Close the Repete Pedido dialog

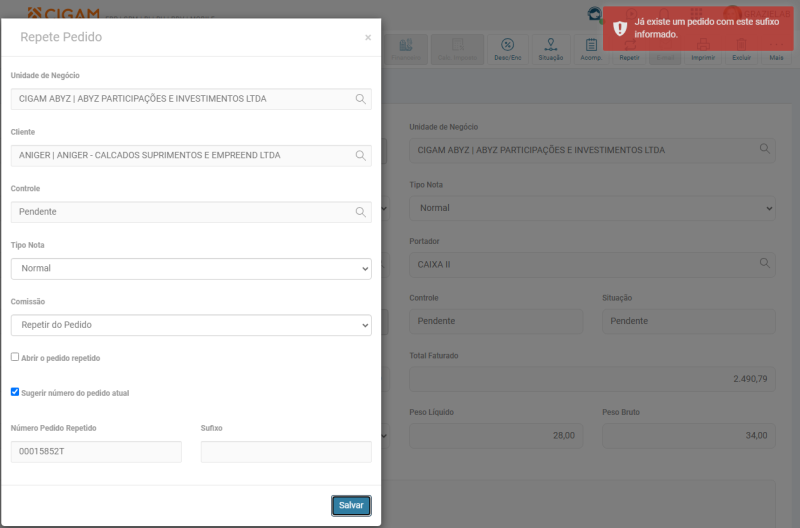coord(368,38)
